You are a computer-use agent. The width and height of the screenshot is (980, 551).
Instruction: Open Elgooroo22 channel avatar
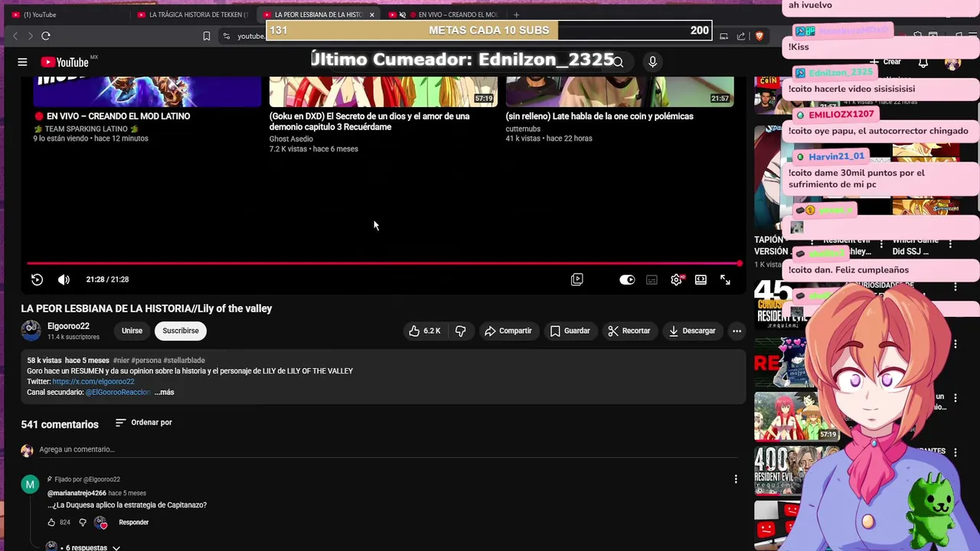(x=31, y=331)
